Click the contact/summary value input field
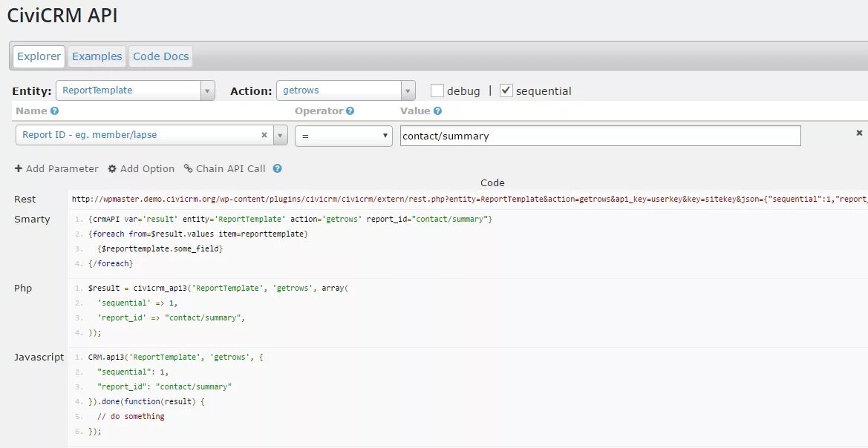 point(600,136)
